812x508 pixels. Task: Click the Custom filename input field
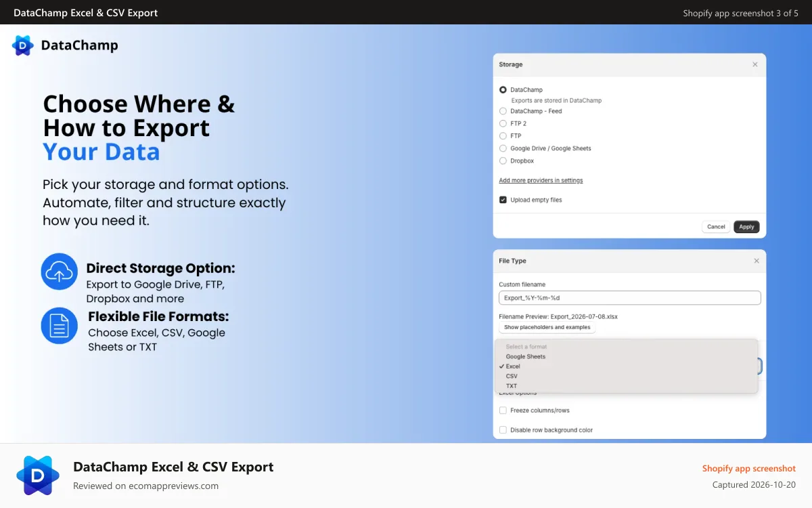click(x=630, y=298)
